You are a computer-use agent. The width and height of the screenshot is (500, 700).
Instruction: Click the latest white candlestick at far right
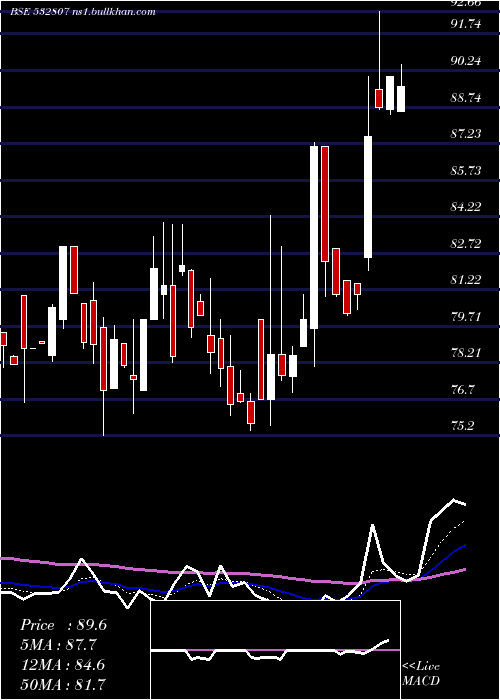click(401, 99)
